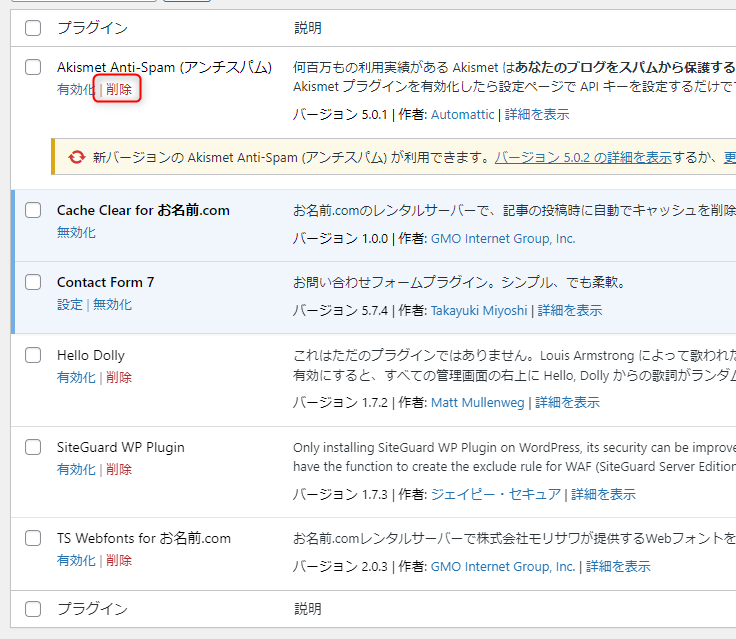Activate Hello Dolly via 有効化
Viewport: 736px width, 639px height.
[76, 377]
